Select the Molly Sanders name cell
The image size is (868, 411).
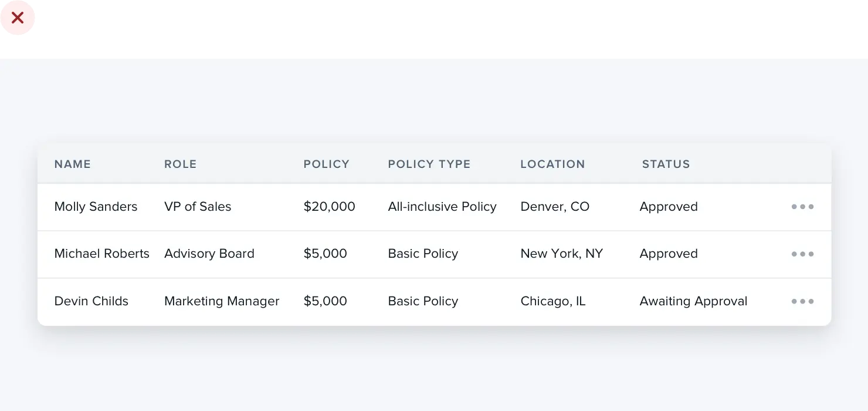coord(96,207)
